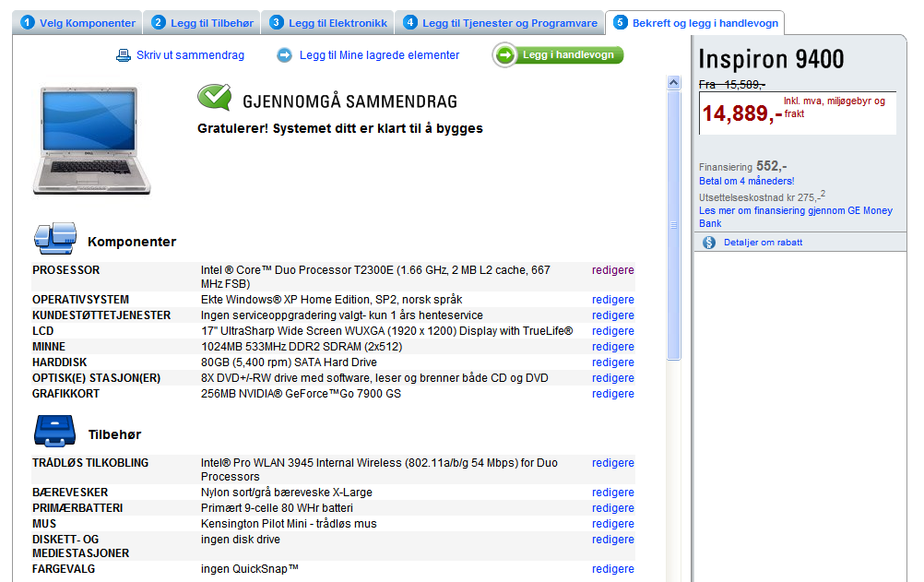Image resolution: width=924 pixels, height=582 pixels.
Task: Click Betal om 4 måneders! link
Action: [x=747, y=181]
